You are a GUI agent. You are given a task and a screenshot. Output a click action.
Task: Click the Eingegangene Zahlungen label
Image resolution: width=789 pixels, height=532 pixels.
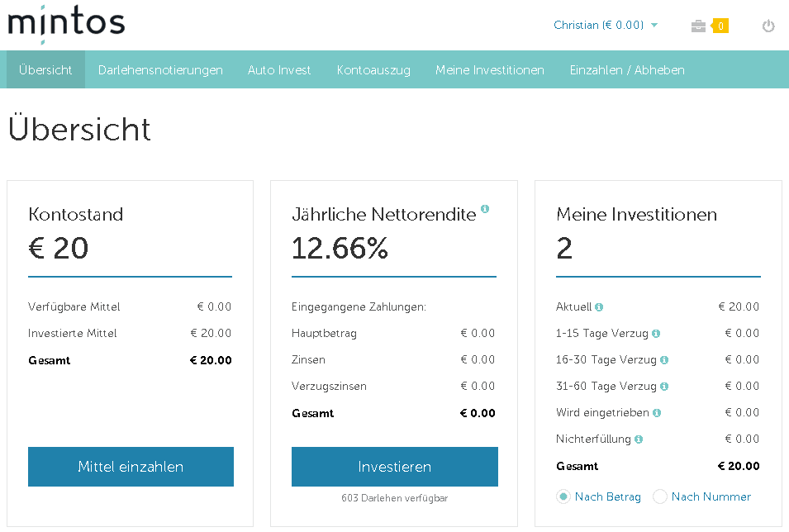[359, 307]
